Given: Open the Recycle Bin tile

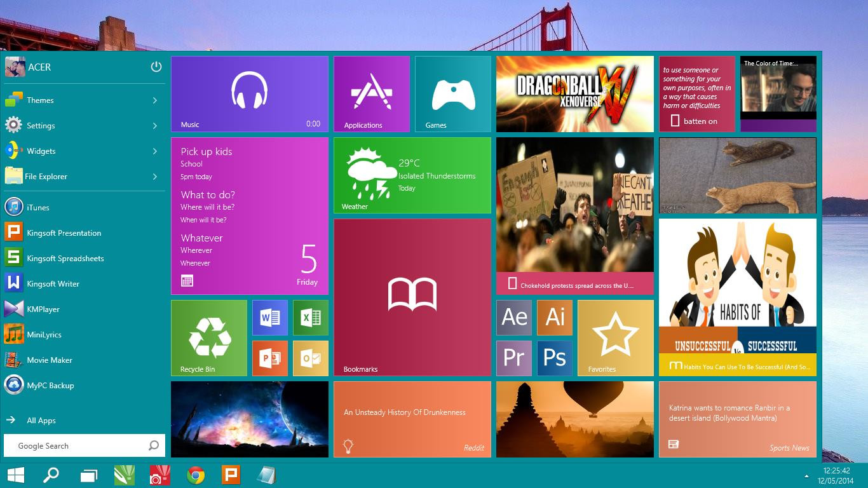Looking at the screenshot, I should [x=209, y=338].
